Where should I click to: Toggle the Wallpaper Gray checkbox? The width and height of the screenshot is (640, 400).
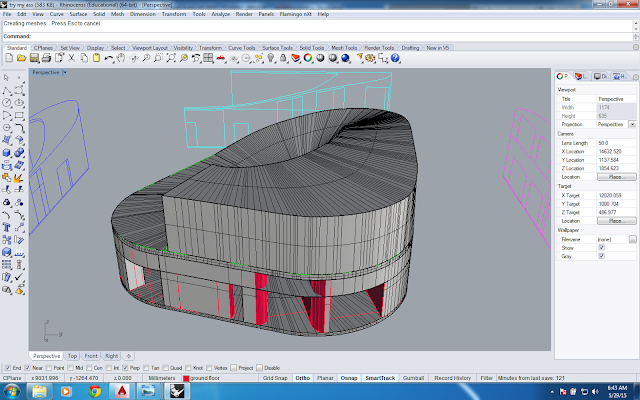(601, 256)
